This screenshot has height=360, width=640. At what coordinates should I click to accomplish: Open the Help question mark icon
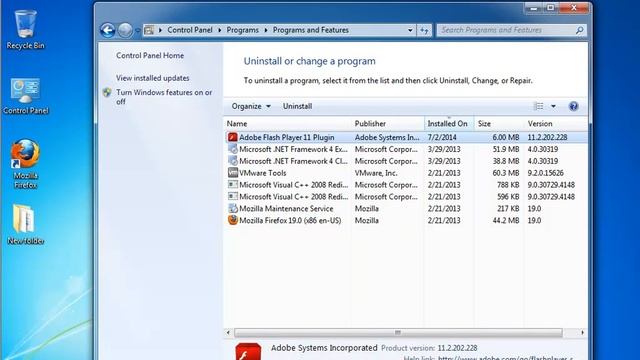pyautogui.click(x=573, y=106)
